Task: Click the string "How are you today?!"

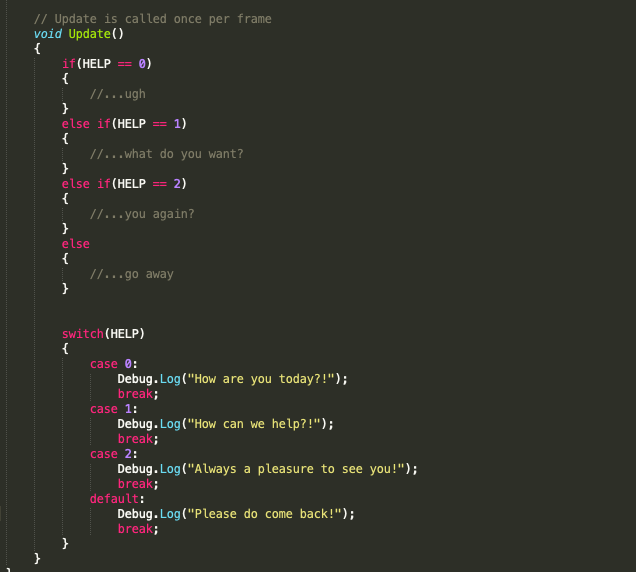Action: [x=261, y=379]
